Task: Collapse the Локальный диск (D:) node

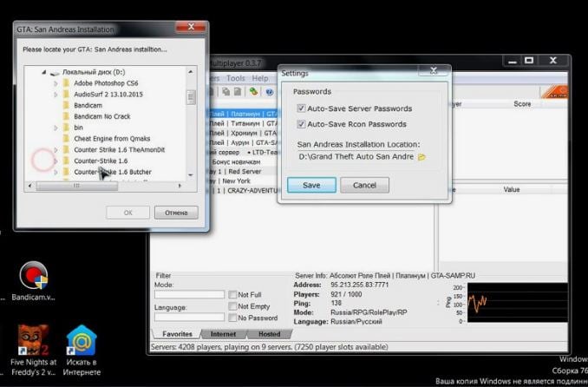Action: coord(44,72)
